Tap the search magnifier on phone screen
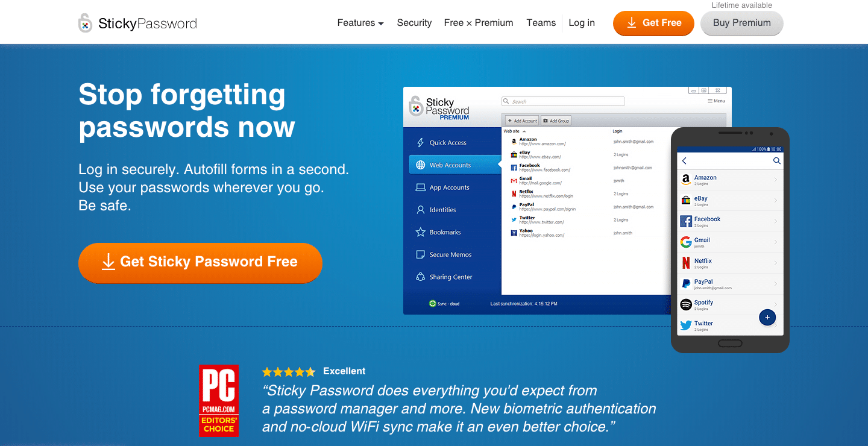This screenshot has width=868, height=446. coord(777,161)
